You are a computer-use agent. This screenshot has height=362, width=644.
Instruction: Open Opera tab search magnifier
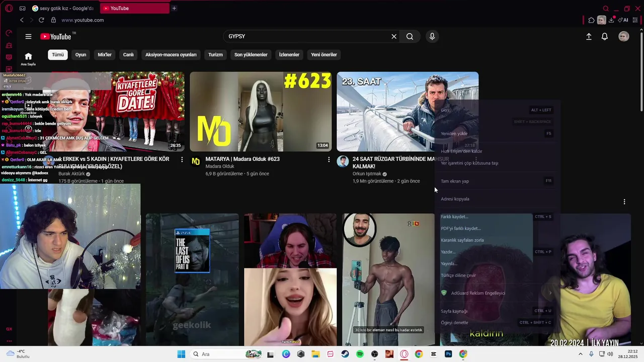(606, 9)
